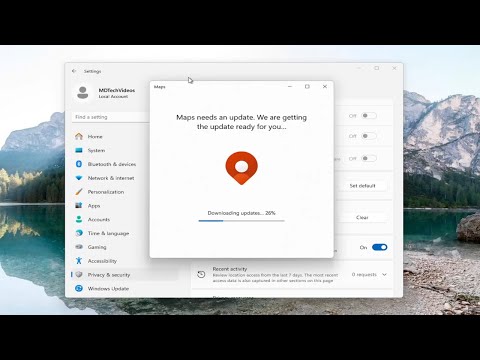Click the Local Account label

tap(113, 96)
